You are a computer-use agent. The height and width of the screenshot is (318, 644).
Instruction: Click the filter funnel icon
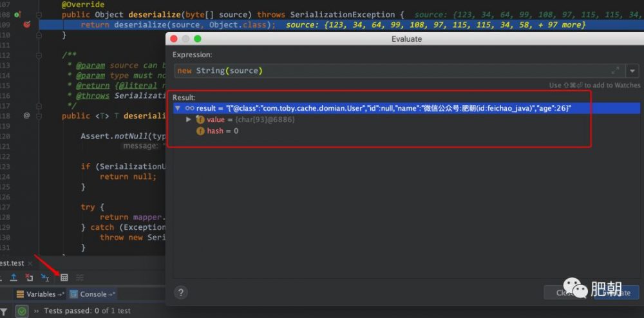tap(4, 311)
